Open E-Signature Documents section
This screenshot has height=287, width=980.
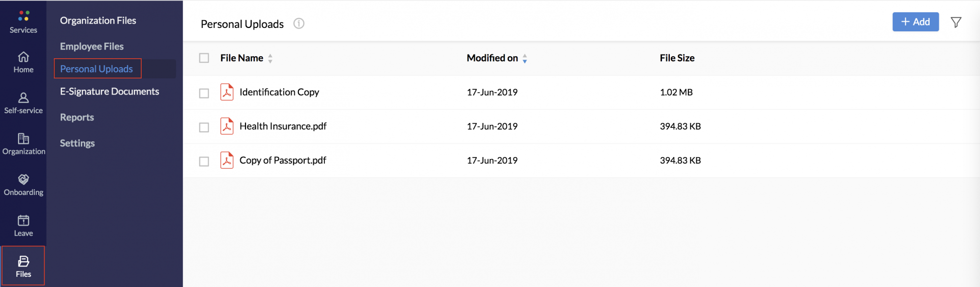click(109, 92)
